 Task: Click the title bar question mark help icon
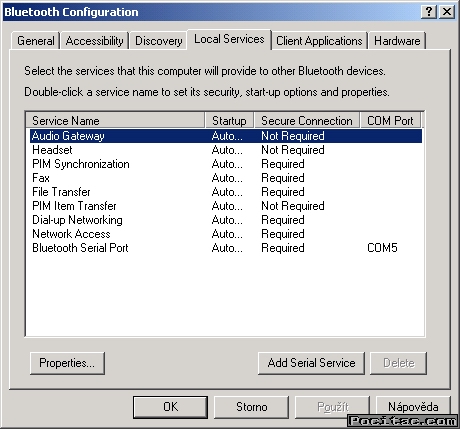pyautogui.click(x=429, y=12)
